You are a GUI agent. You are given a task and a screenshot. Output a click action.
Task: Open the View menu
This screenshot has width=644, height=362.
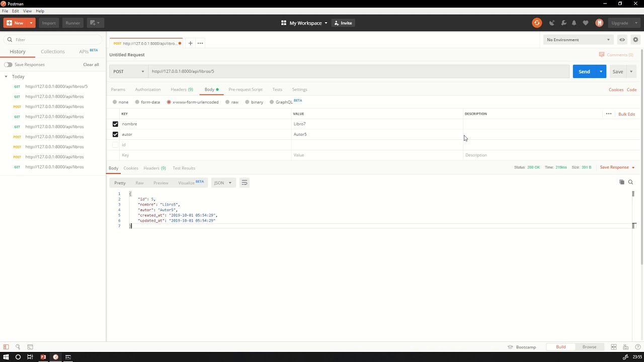(27, 11)
